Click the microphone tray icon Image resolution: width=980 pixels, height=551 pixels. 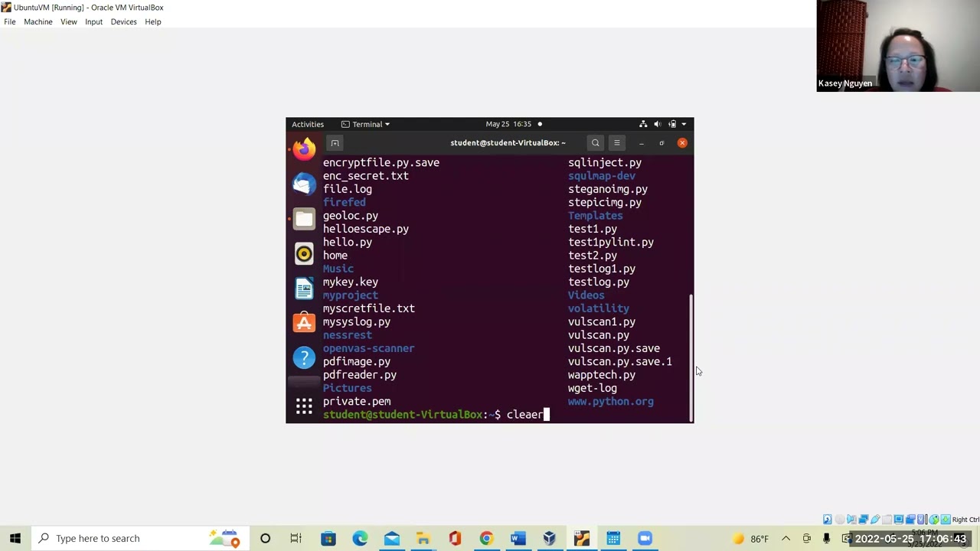coord(826,538)
